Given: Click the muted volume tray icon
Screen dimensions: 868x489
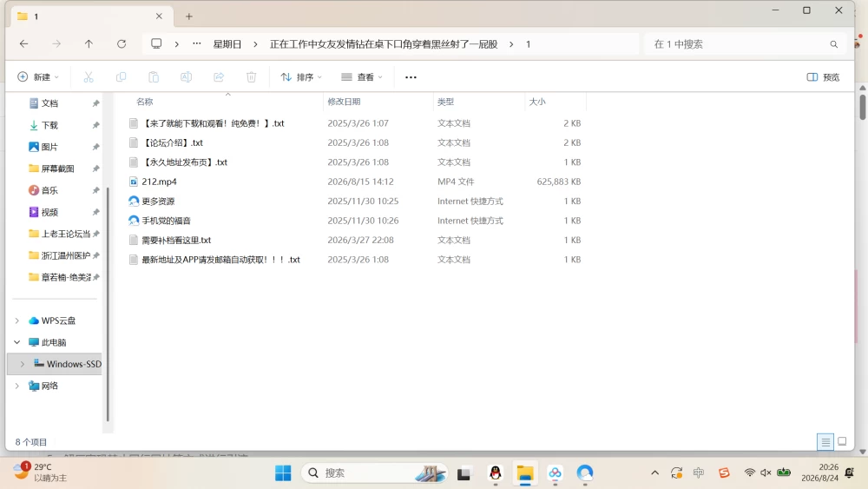Looking at the screenshot, I should (x=766, y=472).
